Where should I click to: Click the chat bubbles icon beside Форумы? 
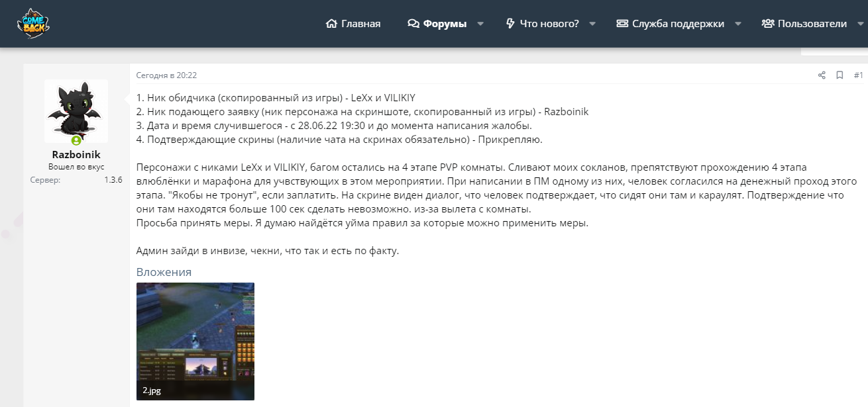click(x=413, y=24)
